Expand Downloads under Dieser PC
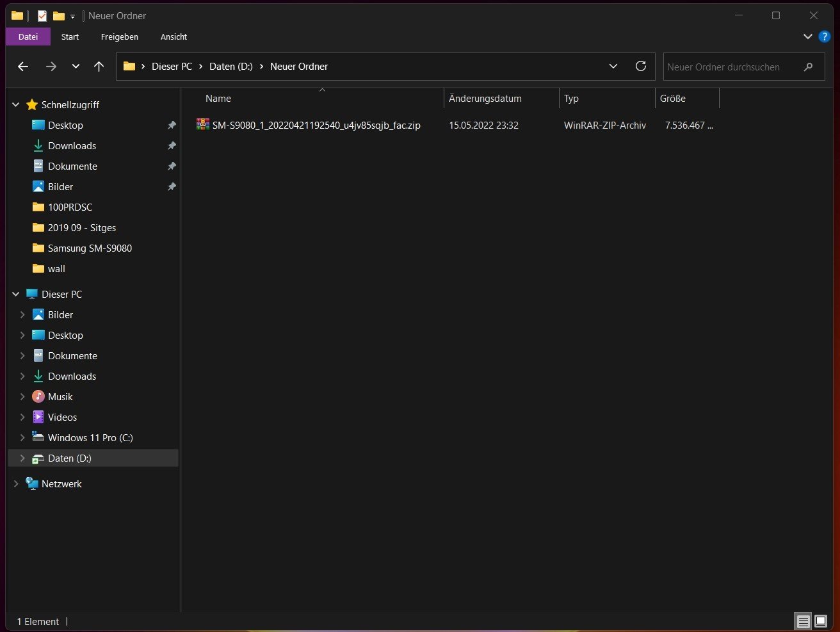 point(22,377)
